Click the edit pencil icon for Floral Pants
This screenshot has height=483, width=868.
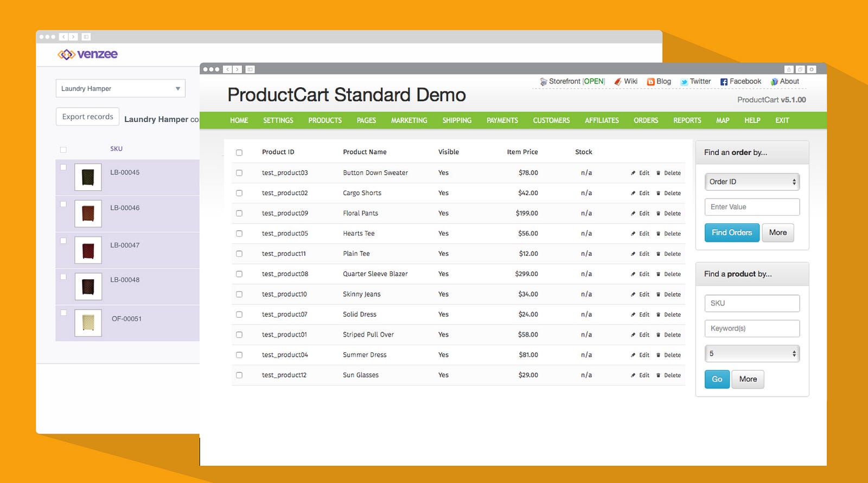tap(633, 214)
